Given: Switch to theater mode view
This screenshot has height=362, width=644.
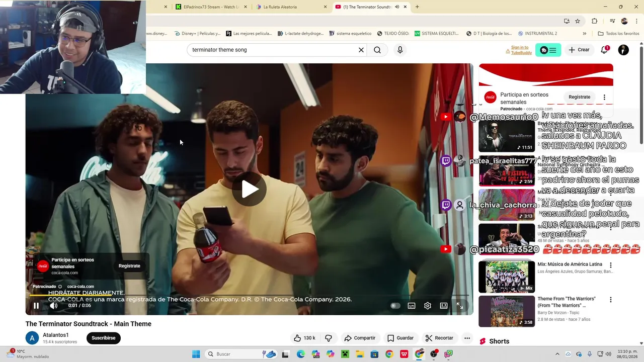Looking at the screenshot, I should pyautogui.click(x=444, y=306).
